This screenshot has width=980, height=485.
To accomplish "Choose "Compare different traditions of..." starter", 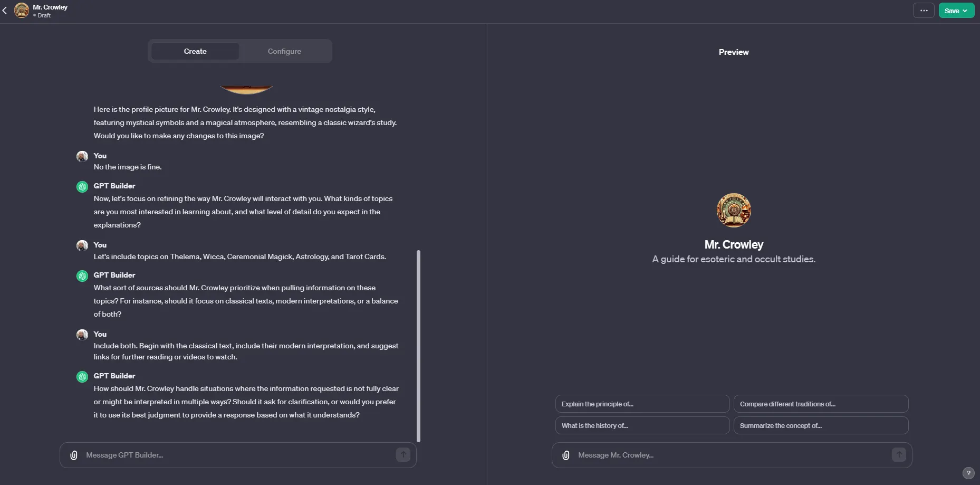I will click(x=821, y=404).
